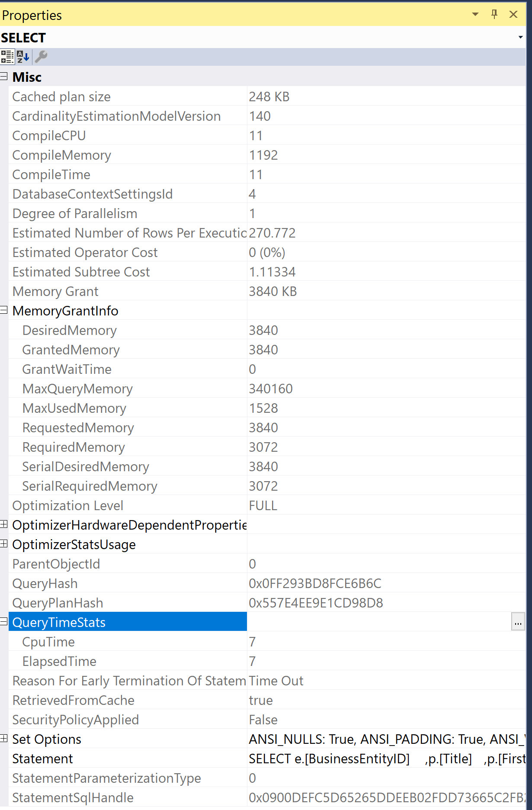Expand the OptimizerStatsUsage node
The width and height of the screenshot is (532, 810).
pyautogui.click(x=4, y=544)
